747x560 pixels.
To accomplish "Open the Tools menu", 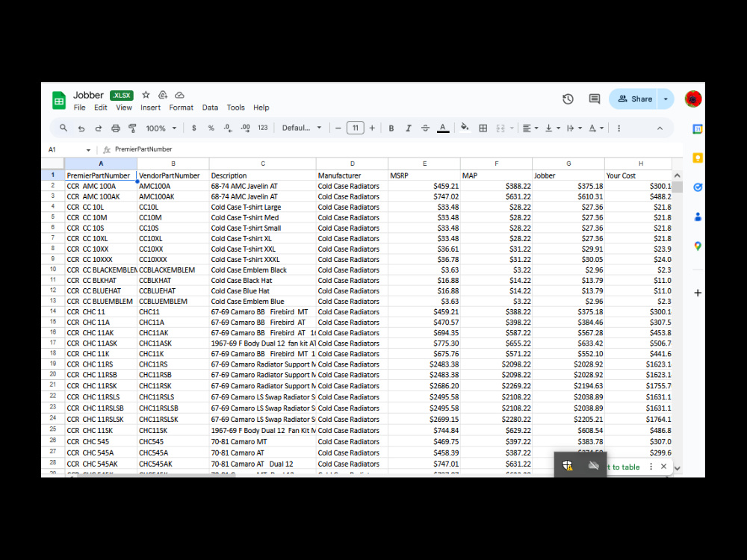I will point(235,108).
